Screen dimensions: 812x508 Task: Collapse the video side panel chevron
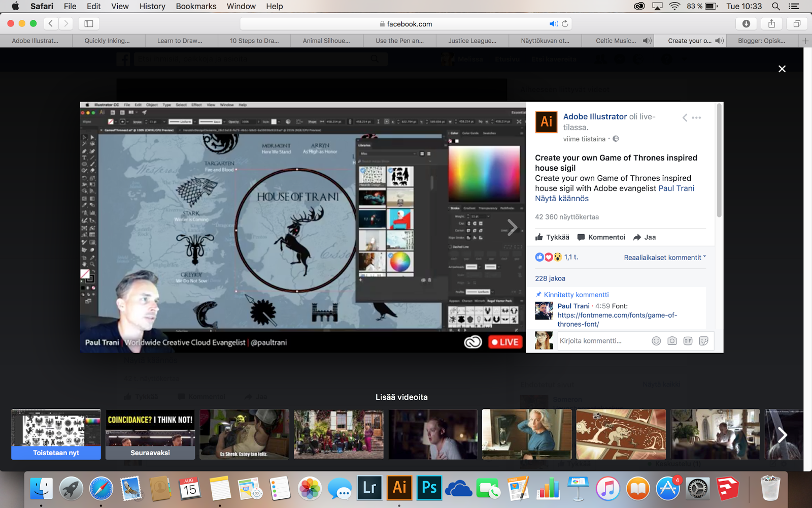click(x=685, y=117)
